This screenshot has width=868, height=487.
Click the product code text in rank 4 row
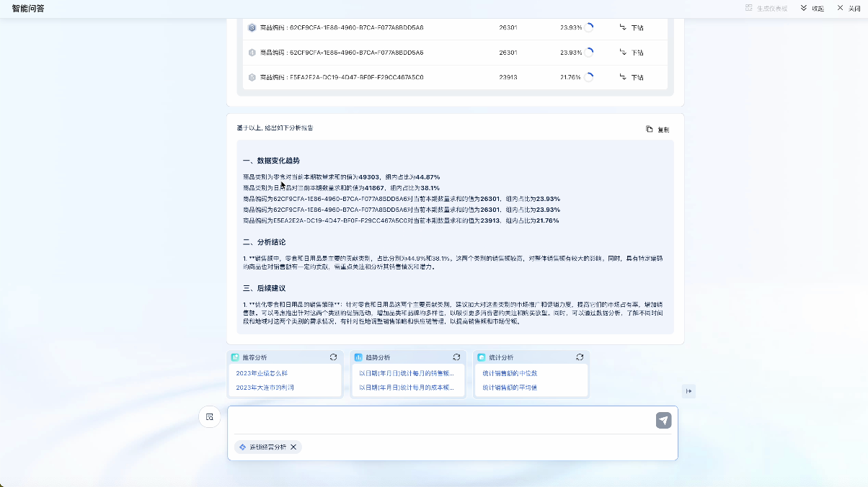(x=342, y=53)
